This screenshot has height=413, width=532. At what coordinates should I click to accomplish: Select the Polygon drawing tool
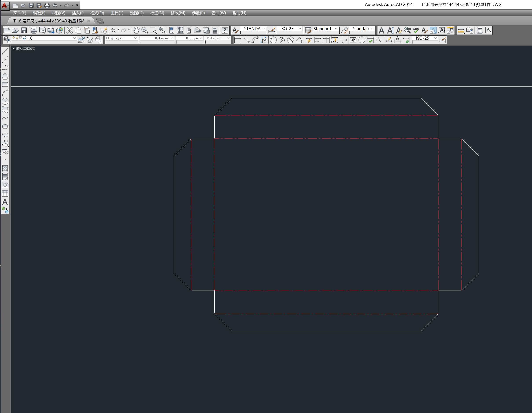[5, 76]
